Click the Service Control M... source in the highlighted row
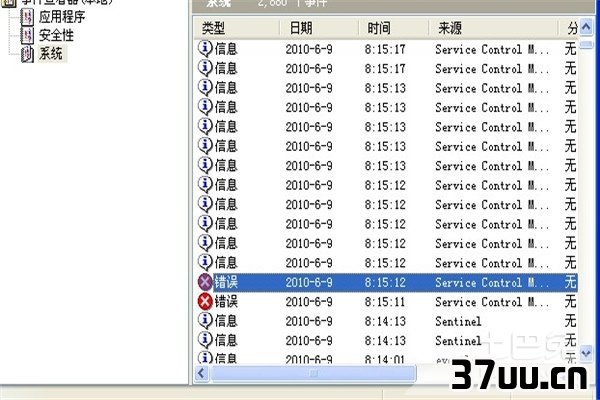The image size is (600, 400). (x=492, y=282)
